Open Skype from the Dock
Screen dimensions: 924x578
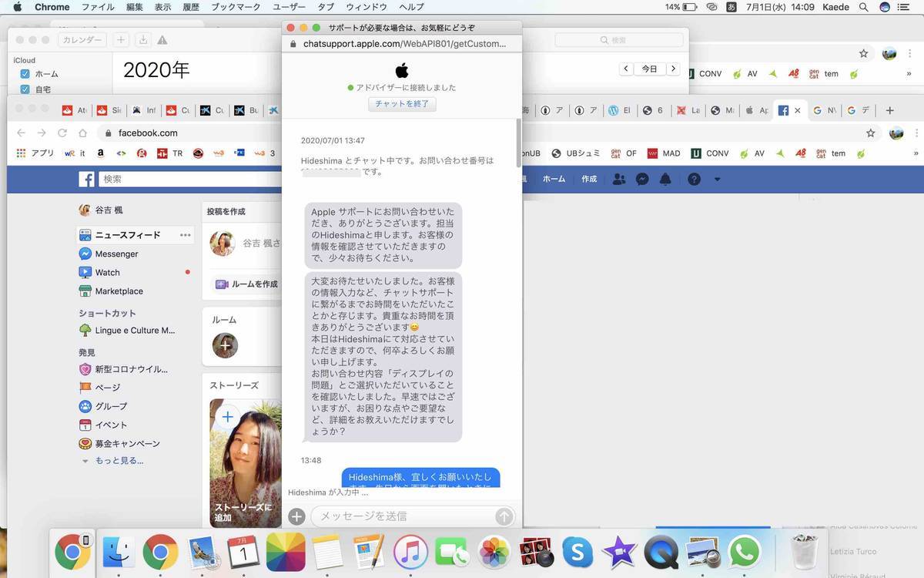pyautogui.click(x=577, y=552)
